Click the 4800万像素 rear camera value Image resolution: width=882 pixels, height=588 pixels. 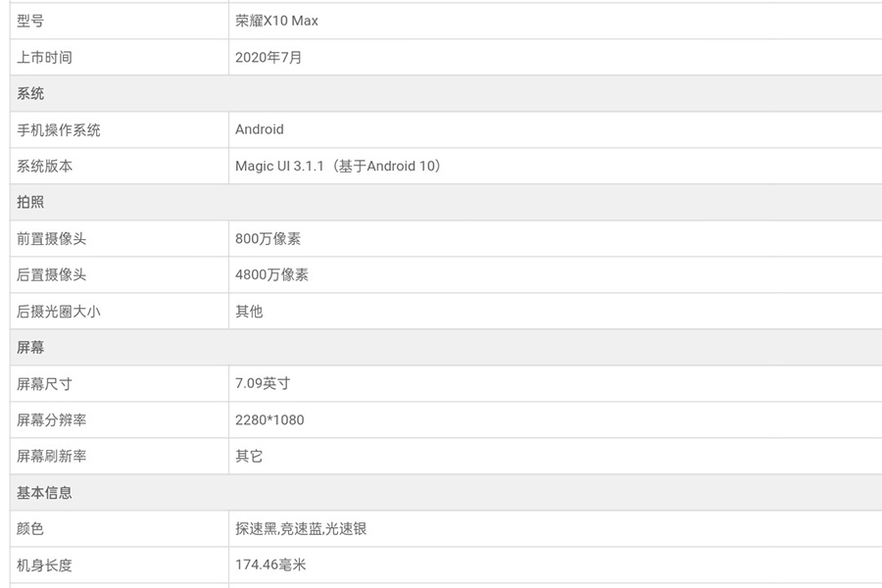click(x=271, y=274)
